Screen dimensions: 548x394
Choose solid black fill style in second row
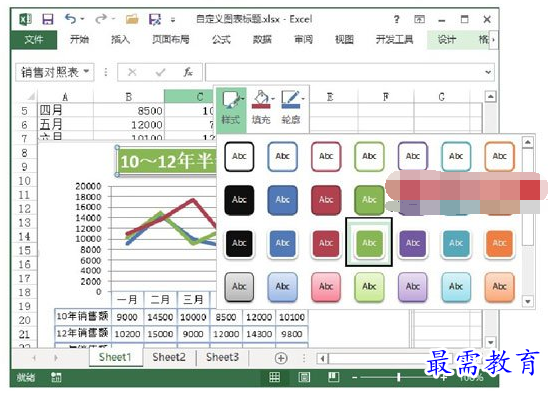pos(239,200)
